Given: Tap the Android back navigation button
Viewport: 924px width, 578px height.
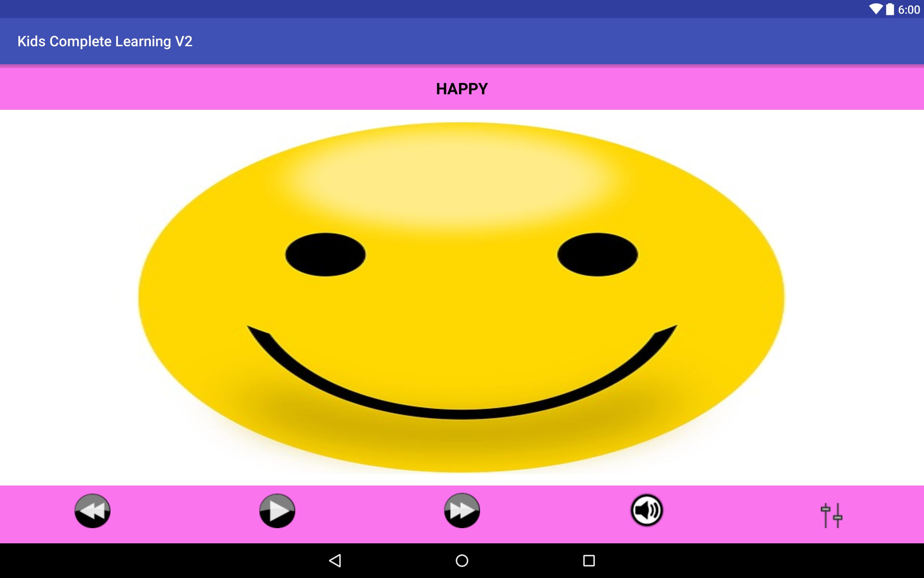Looking at the screenshot, I should 335,561.
